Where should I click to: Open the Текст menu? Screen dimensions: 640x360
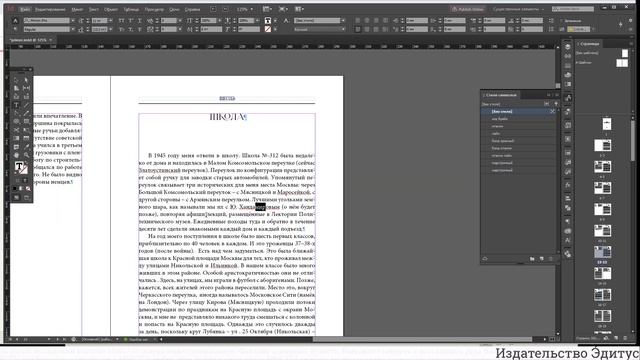click(94, 9)
